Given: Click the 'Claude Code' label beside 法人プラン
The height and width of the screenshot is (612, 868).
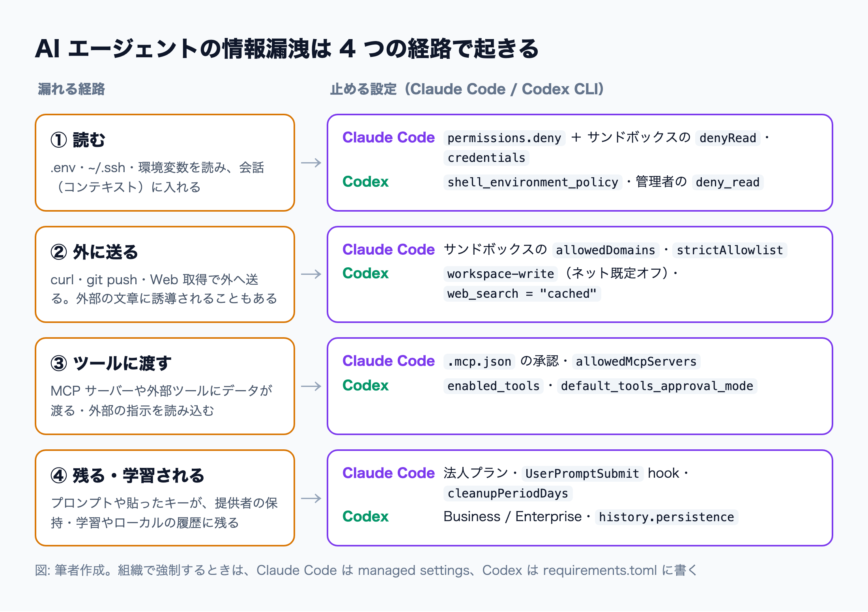Looking at the screenshot, I should [389, 473].
